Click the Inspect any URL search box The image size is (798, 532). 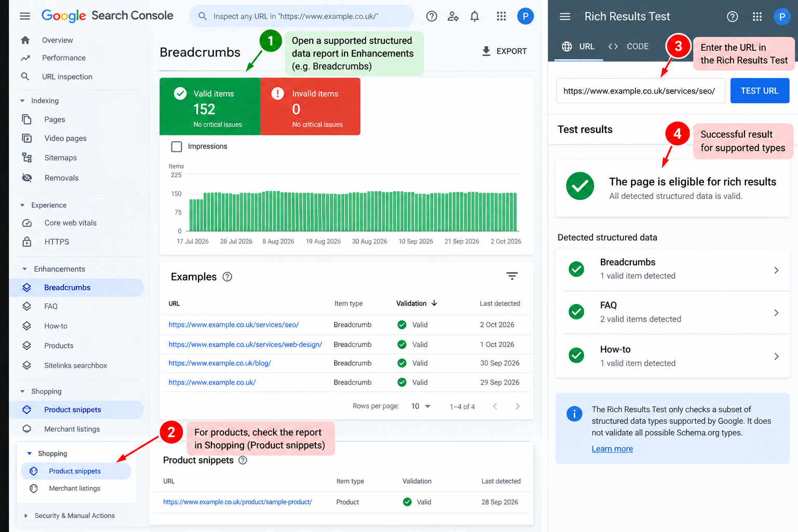point(302,16)
